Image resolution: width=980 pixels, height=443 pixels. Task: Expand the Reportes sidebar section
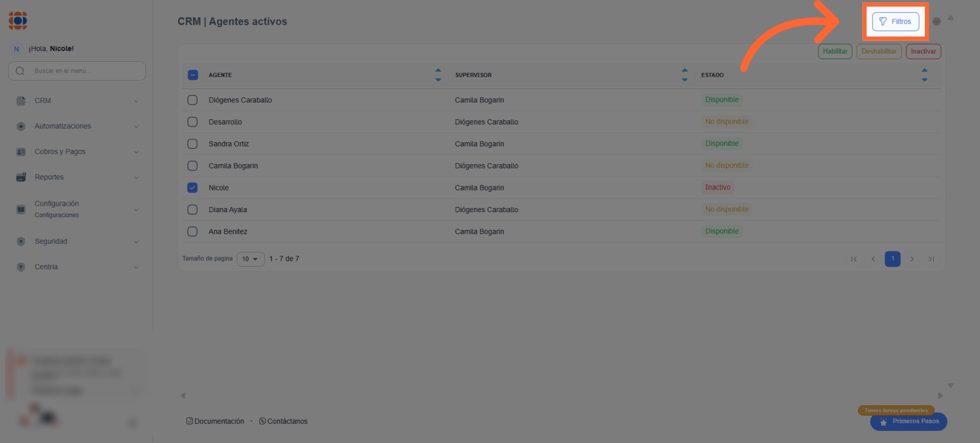77,177
